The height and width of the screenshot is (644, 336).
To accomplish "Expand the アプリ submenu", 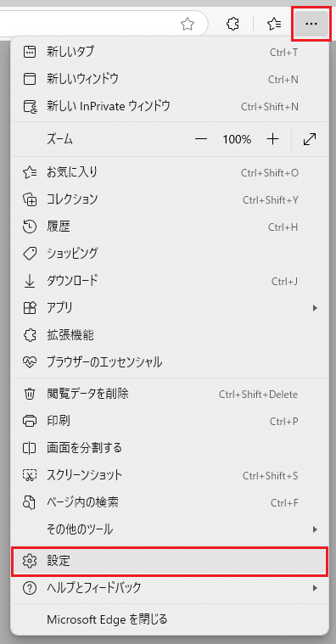I will click(170, 307).
